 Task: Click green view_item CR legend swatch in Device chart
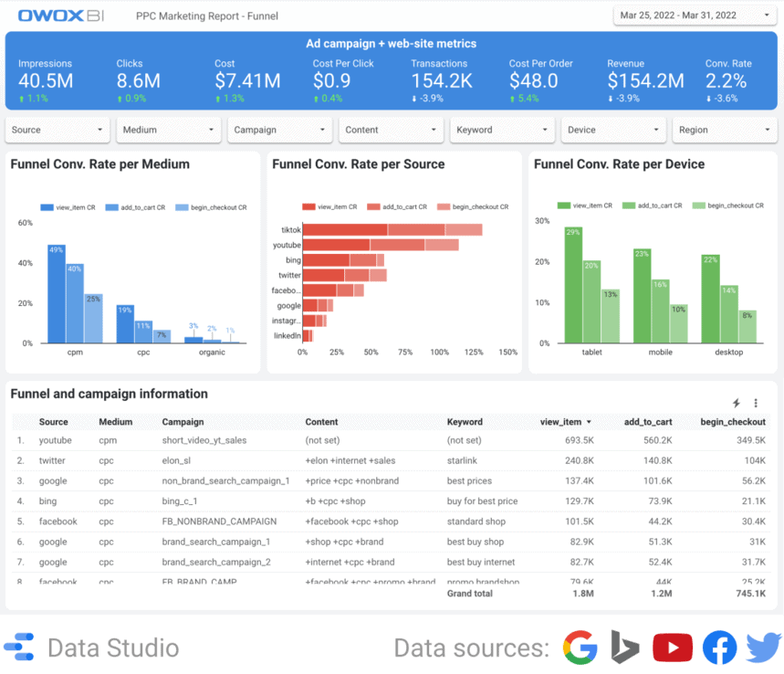[x=563, y=205]
